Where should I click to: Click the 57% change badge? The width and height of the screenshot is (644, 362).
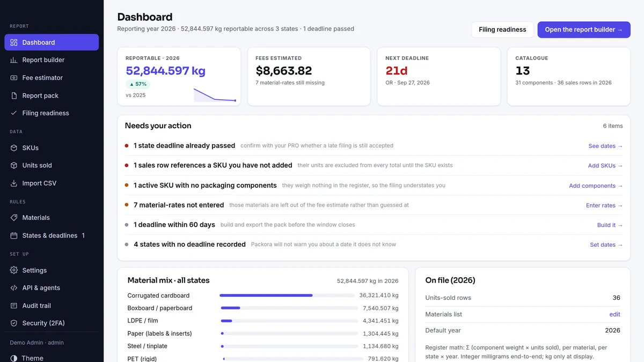point(138,84)
